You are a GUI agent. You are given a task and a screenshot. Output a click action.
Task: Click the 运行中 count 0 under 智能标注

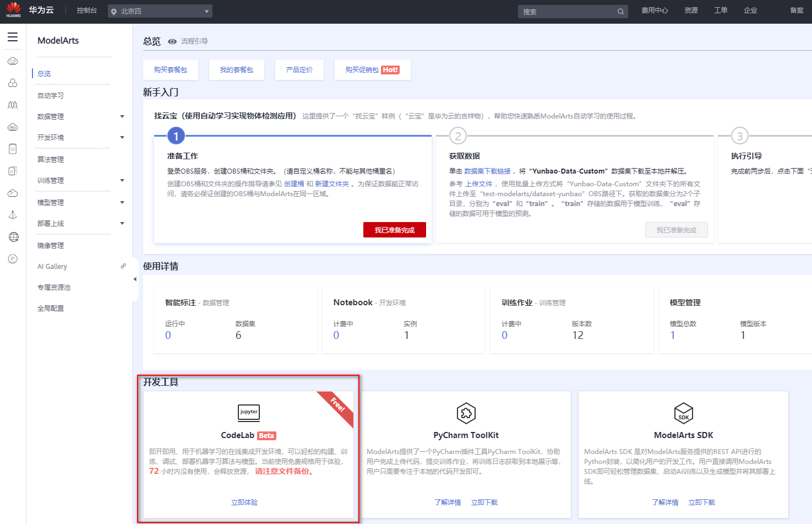(x=168, y=336)
